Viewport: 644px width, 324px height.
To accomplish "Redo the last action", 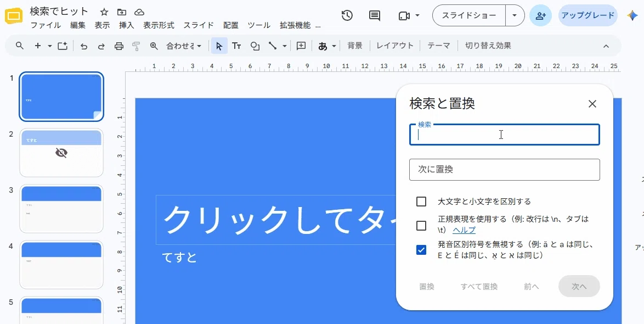I will coord(101,46).
